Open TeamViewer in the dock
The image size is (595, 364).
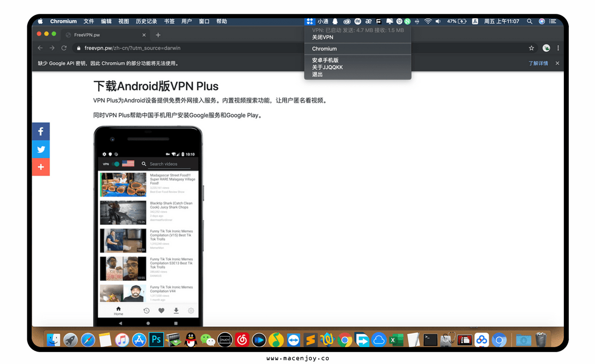[294, 340]
